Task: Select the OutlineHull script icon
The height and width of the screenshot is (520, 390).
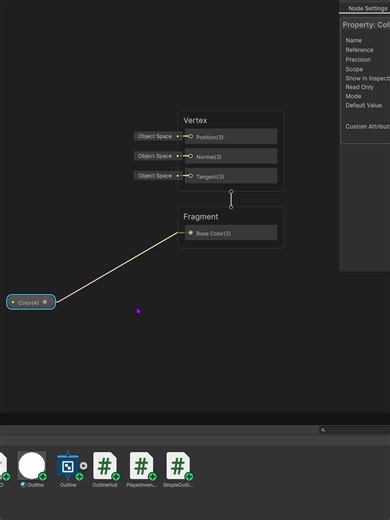Action: 105,465
